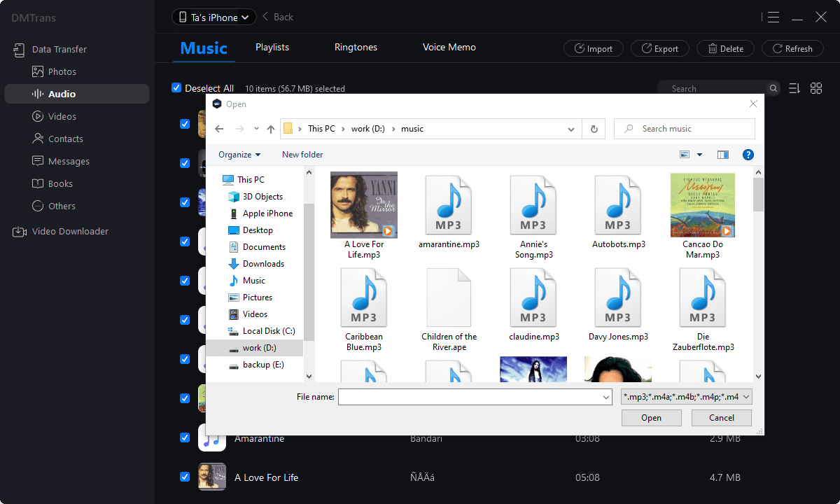The height and width of the screenshot is (504, 840).
Task: Select Audio in the DMTrans sidebar
Action: click(x=77, y=94)
